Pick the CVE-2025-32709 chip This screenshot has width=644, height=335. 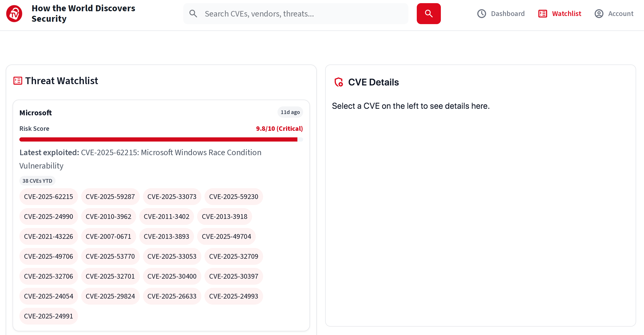tap(234, 256)
